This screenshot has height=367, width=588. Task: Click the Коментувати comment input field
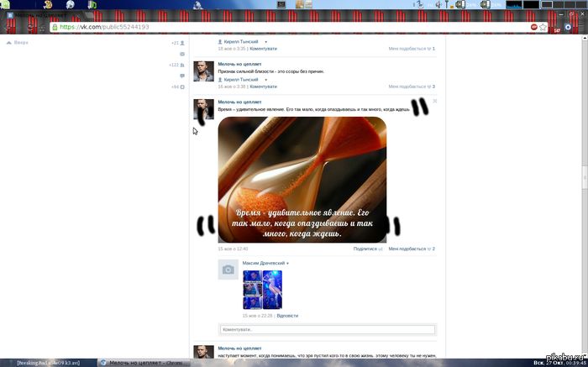(x=328, y=330)
